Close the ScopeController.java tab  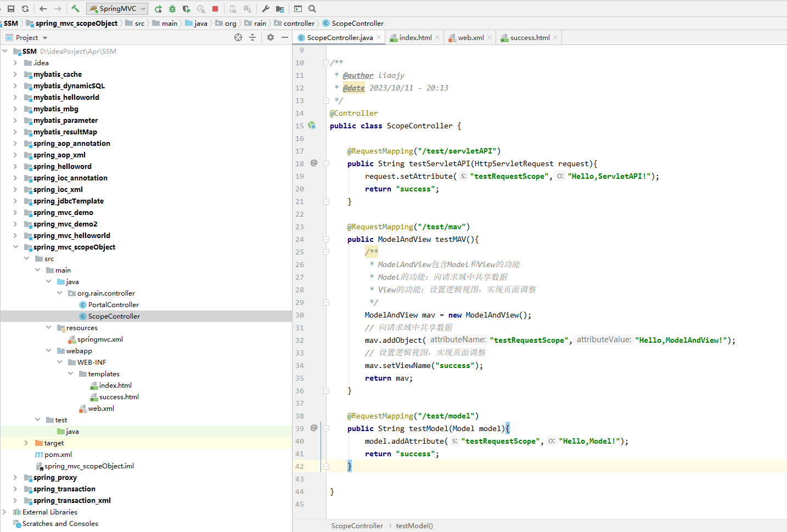click(x=379, y=37)
